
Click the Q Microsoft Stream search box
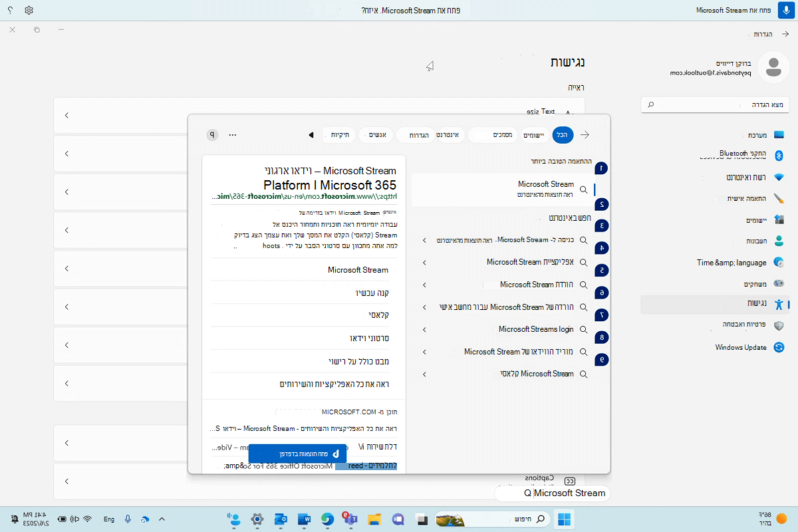coord(552,493)
